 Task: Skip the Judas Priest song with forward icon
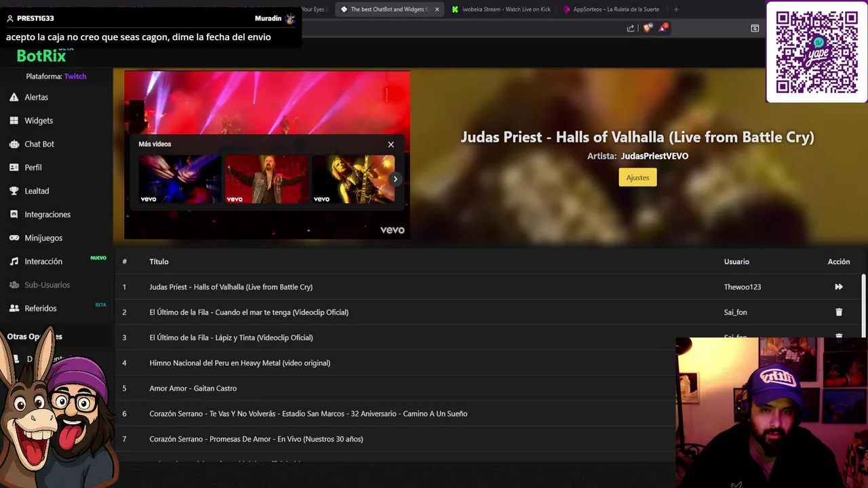[839, 287]
